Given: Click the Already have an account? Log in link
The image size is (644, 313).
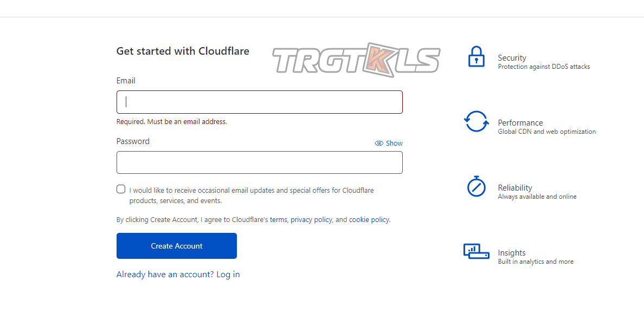Looking at the screenshot, I should 178,275.
